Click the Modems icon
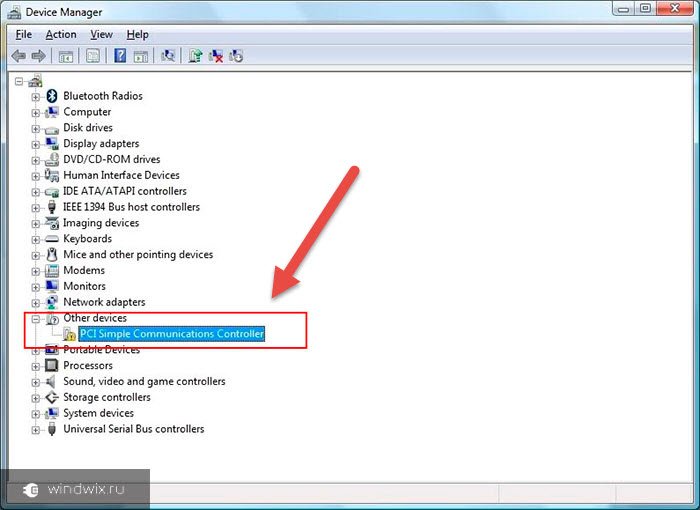The image size is (700, 510). coord(52,270)
